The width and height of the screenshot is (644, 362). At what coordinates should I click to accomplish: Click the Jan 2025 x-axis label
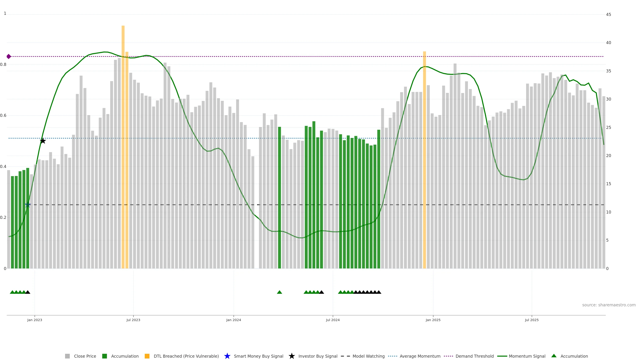[x=433, y=320]
